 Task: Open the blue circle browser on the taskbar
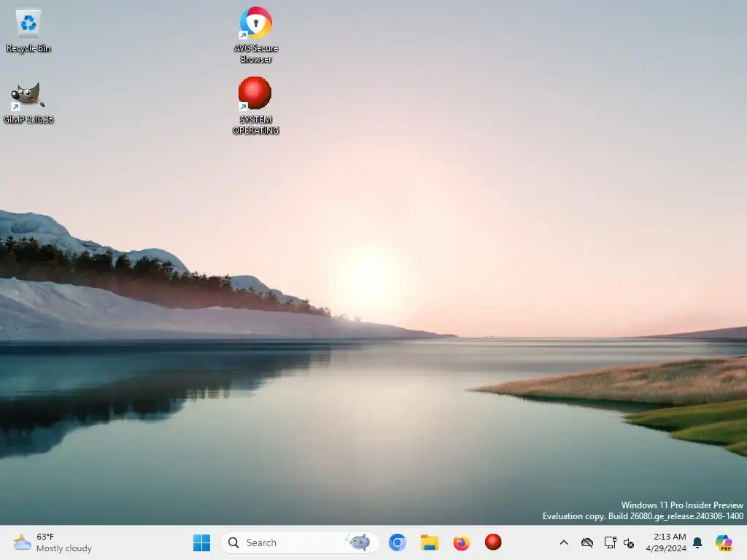point(398,542)
